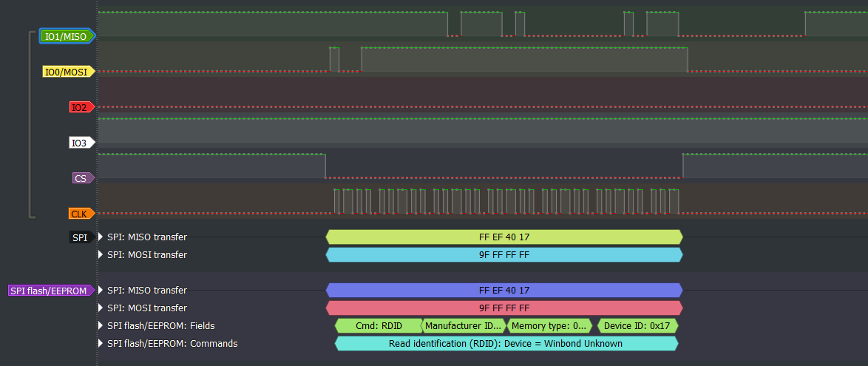Viewport: 868px width, 366px height.
Task: Expand SPI decoder MISO transfer row
Action: pos(101,237)
